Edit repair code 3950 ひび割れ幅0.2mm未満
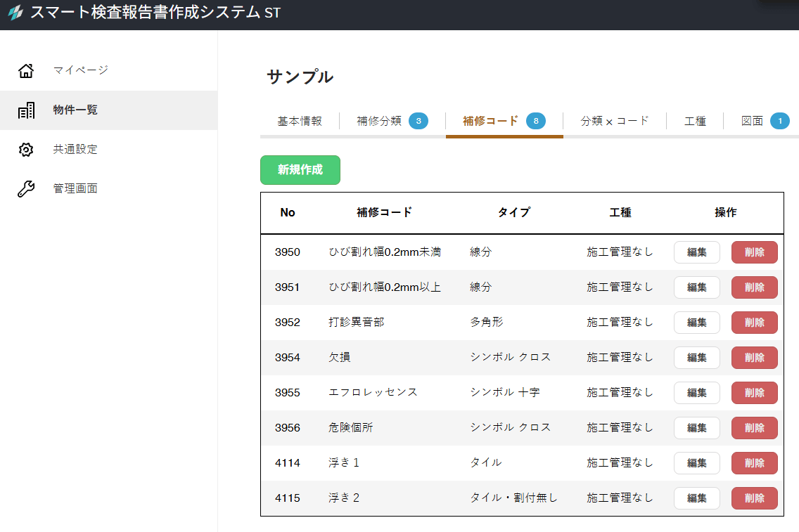Image resolution: width=799 pixels, height=532 pixels. [x=696, y=252]
